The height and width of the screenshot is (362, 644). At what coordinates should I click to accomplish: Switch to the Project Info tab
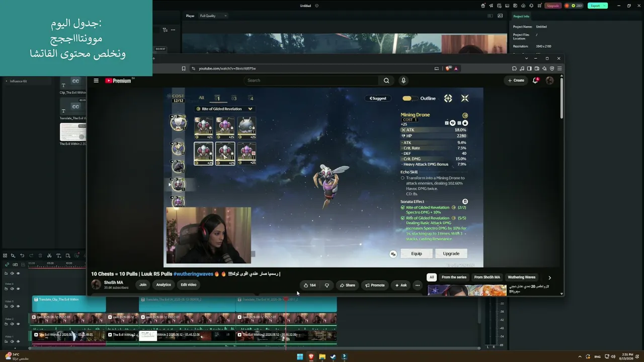(x=521, y=16)
